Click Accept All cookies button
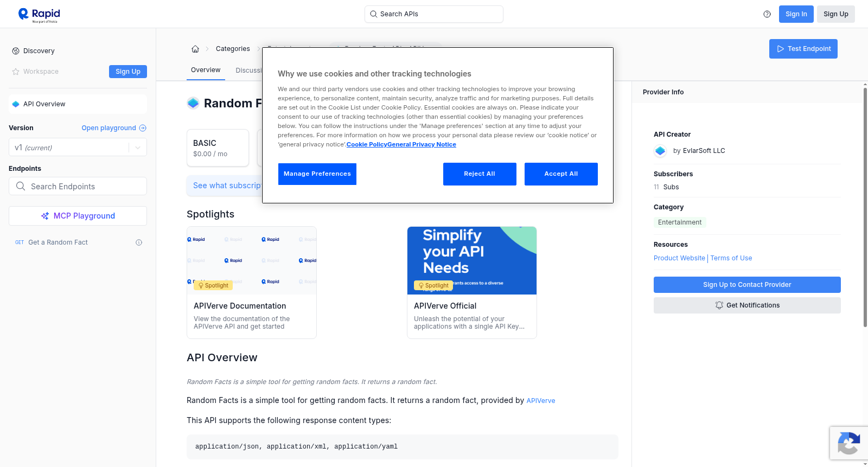Image resolution: width=868 pixels, height=467 pixels. (x=561, y=174)
